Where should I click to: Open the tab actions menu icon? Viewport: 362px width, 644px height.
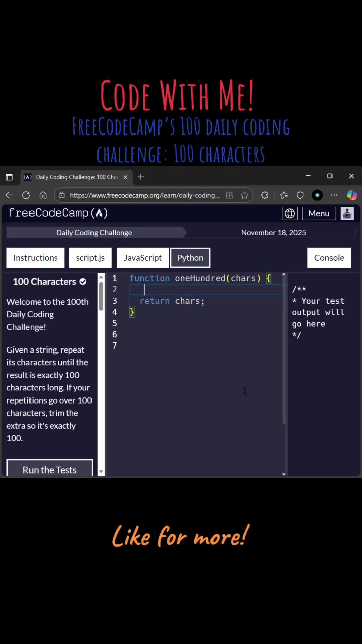[9, 177]
